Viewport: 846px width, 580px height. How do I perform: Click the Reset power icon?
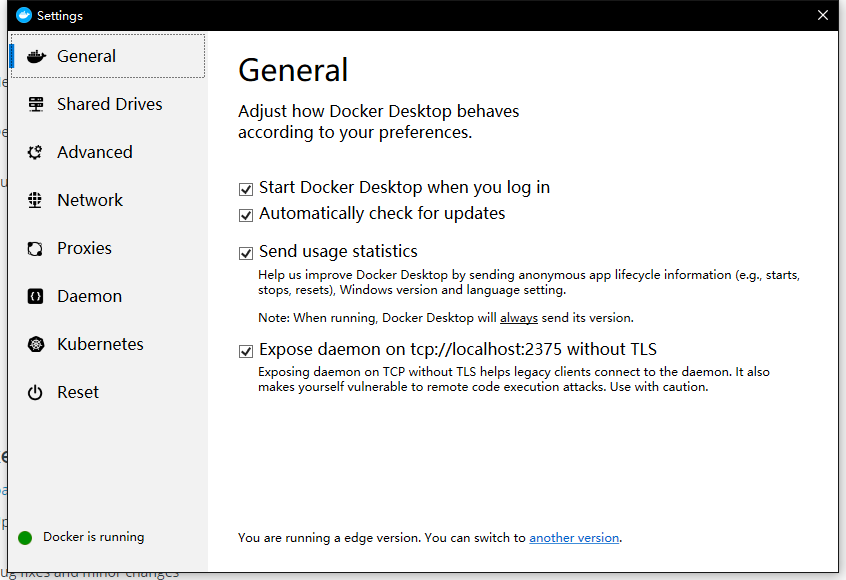[35, 392]
